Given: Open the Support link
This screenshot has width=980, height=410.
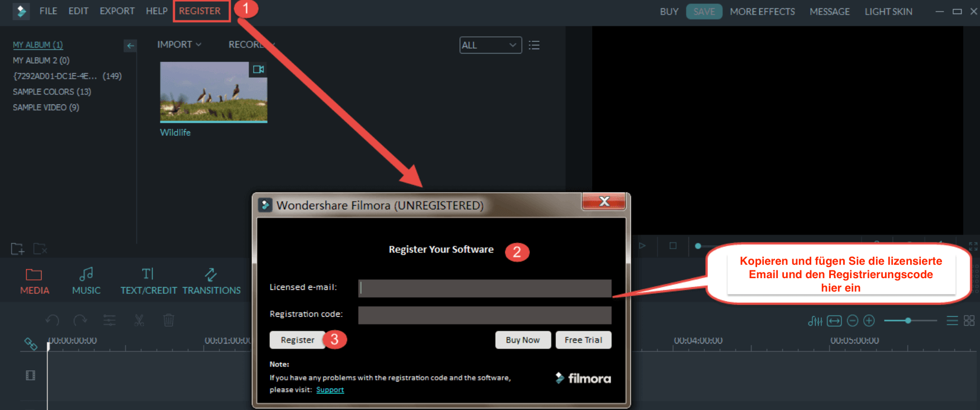Looking at the screenshot, I should click(330, 390).
